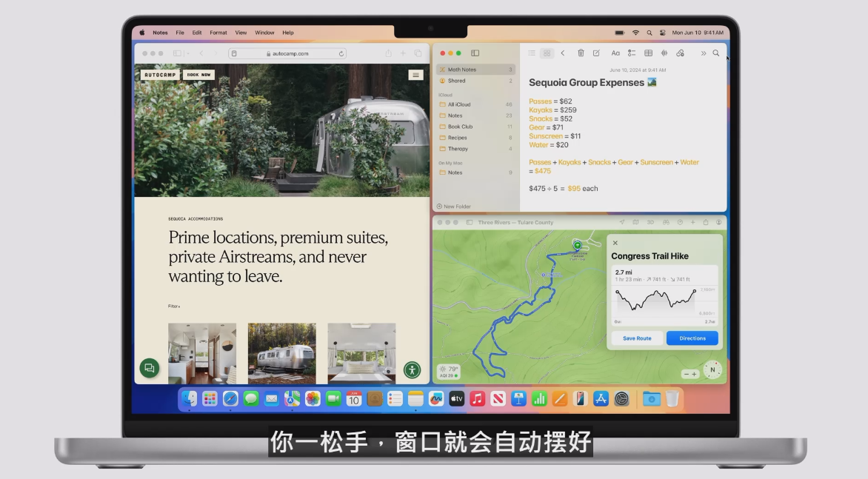Open the Aa text format options

click(615, 53)
